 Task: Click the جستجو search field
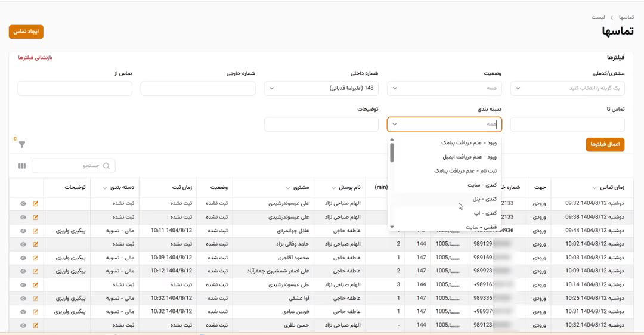73,166
